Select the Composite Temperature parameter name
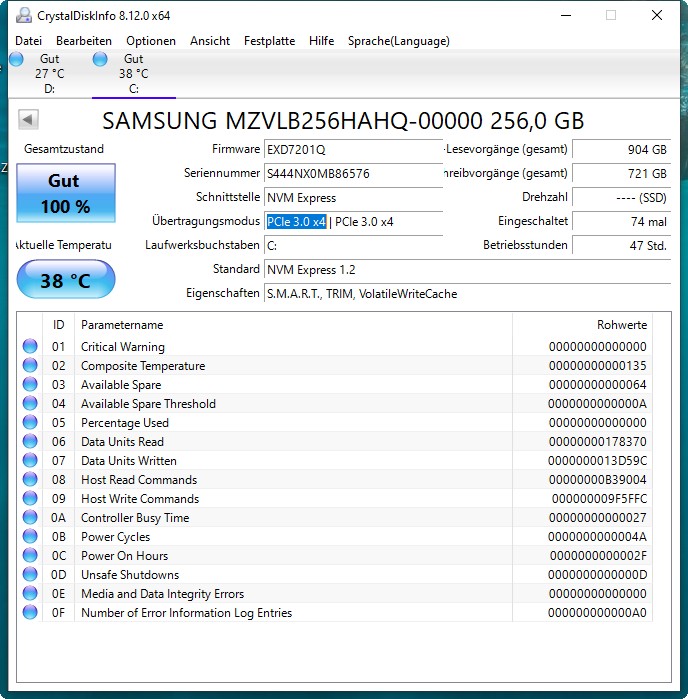 [x=143, y=366]
